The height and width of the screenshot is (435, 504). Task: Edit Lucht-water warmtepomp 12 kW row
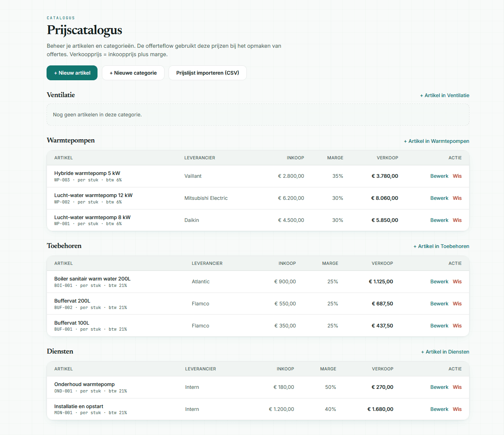(x=439, y=198)
